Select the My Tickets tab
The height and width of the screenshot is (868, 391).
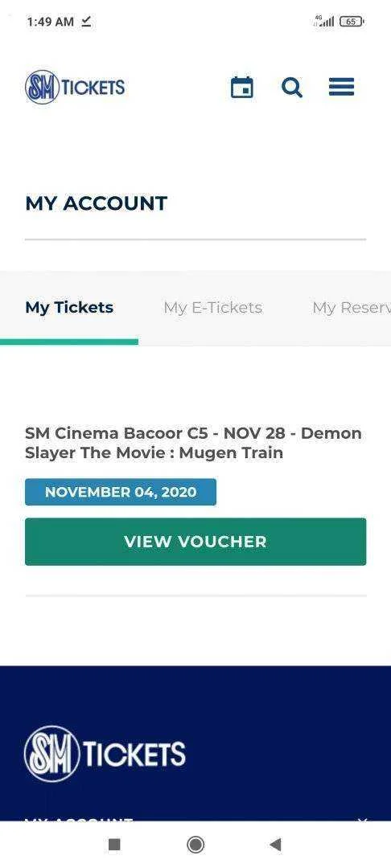tap(69, 308)
